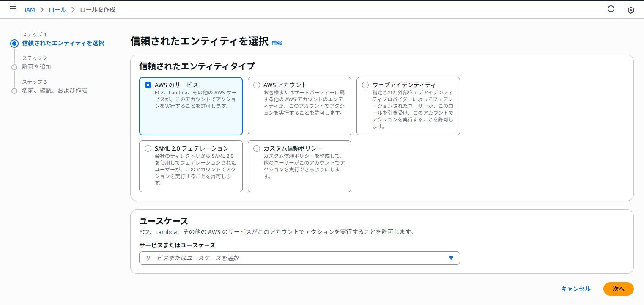This screenshot has width=644, height=305.
Task: Choose カスタム信頼ポリシー entity type
Action: [x=257, y=148]
